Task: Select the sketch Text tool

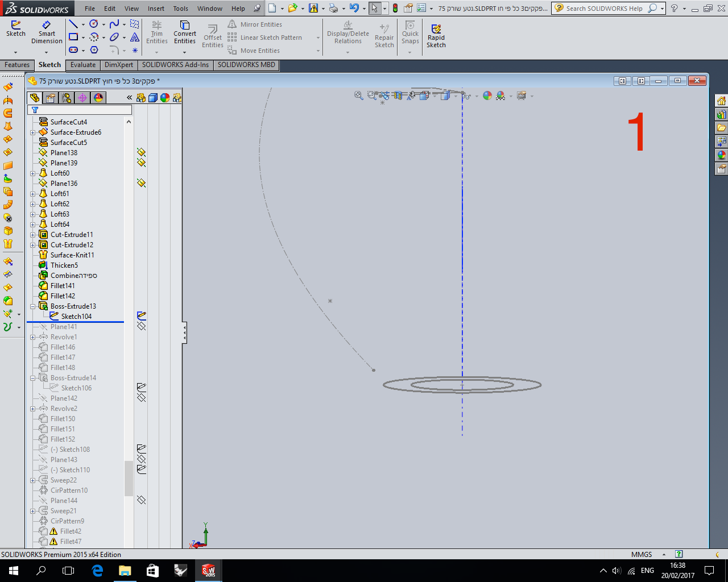Action: pos(135,37)
